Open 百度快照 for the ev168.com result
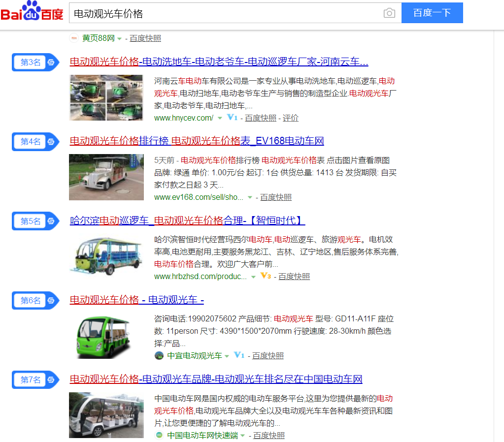 point(276,197)
